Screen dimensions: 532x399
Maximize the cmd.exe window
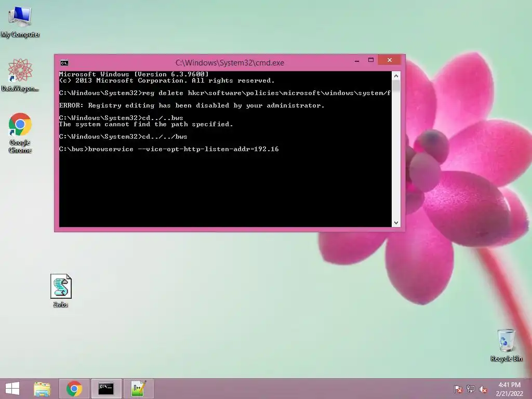(x=371, y=60)
